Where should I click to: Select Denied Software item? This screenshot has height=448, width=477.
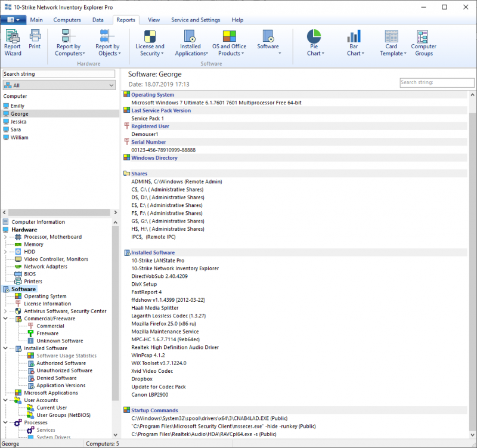57,378
